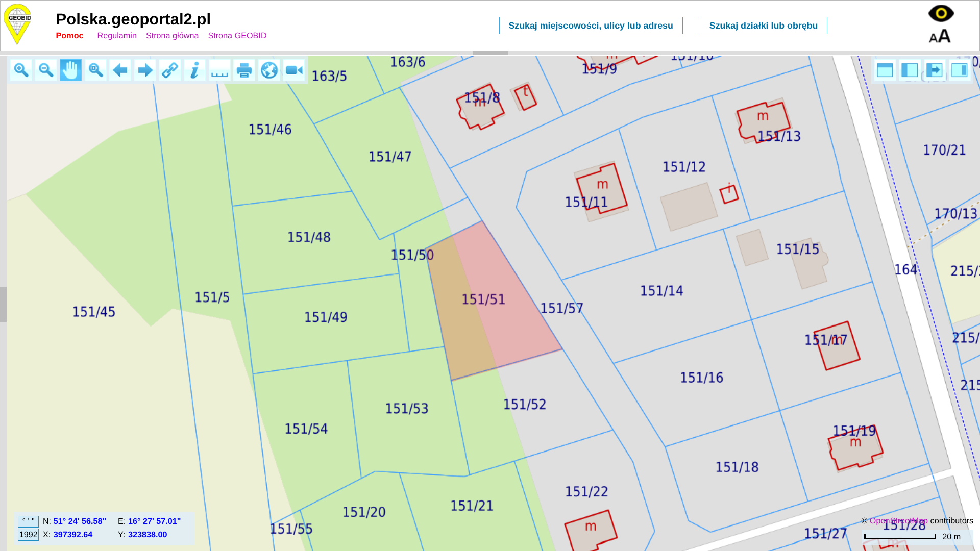
Task: Open the globe map icon
Action: click(269, 70)
